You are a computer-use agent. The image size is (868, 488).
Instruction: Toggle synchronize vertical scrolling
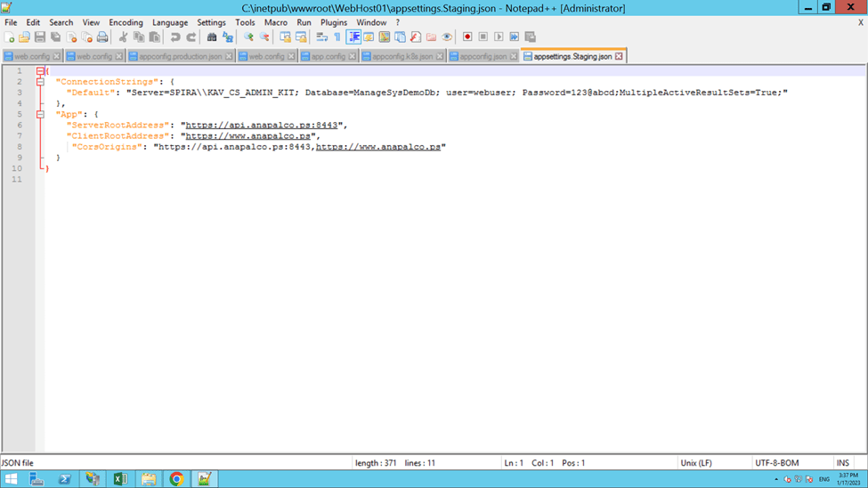point(285,37)
